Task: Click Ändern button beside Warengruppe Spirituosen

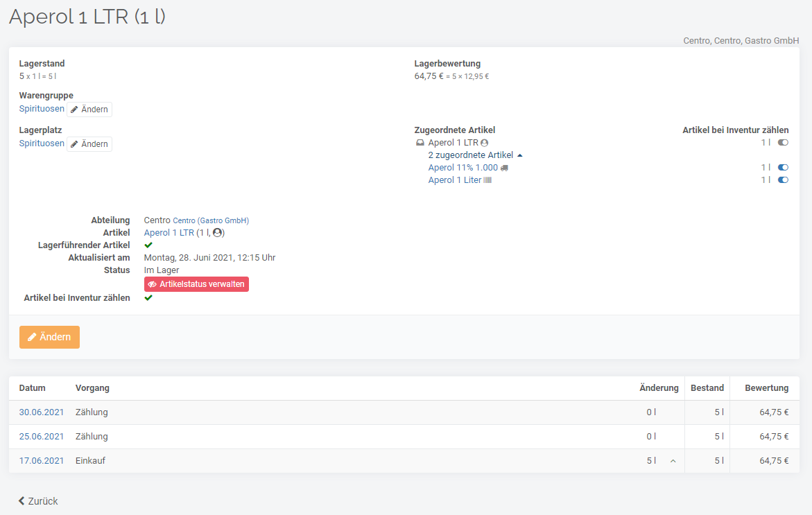Action: click(x=89, y=110)
